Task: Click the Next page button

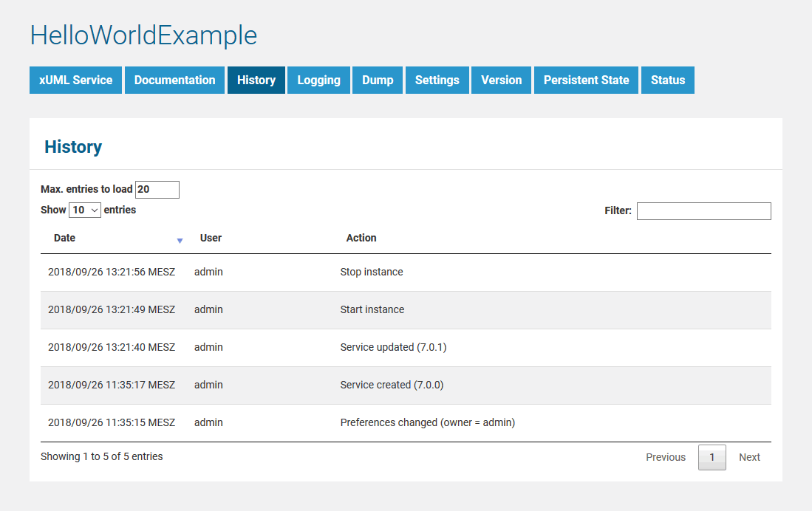Action: coord(749,457)
